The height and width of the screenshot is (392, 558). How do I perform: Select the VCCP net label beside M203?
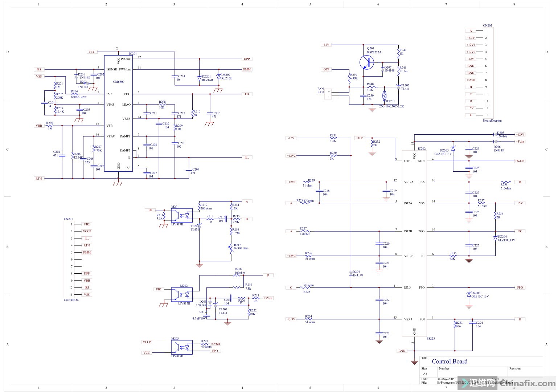tap(147, 342)
